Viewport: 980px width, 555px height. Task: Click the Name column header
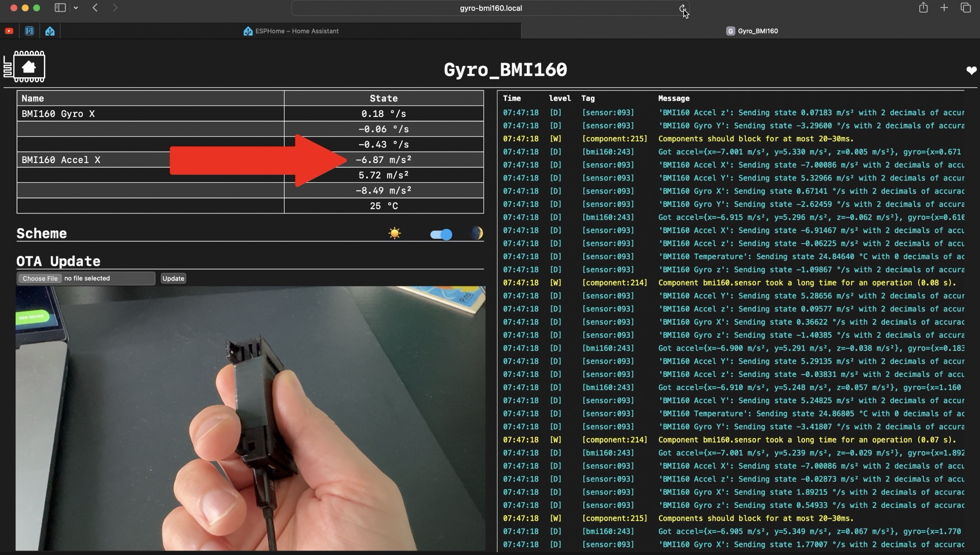coord(33,98)
